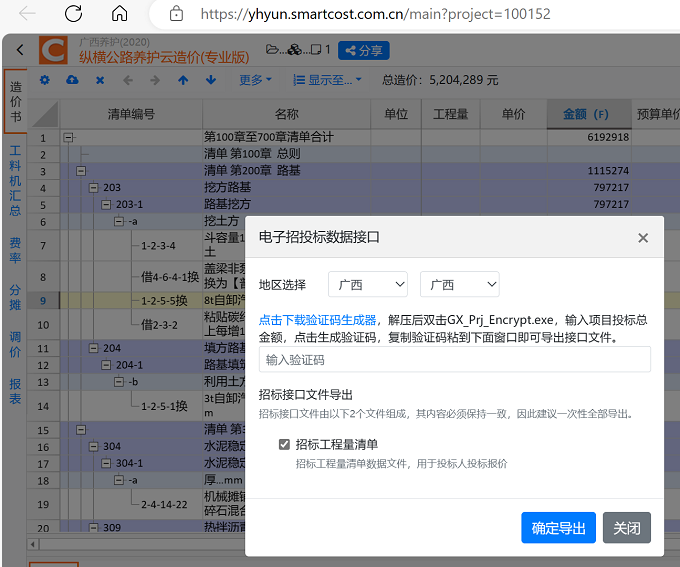Collapse the 204-1 tree node
Viewport: 680px width, 567px height.
[x=106, y=365]
